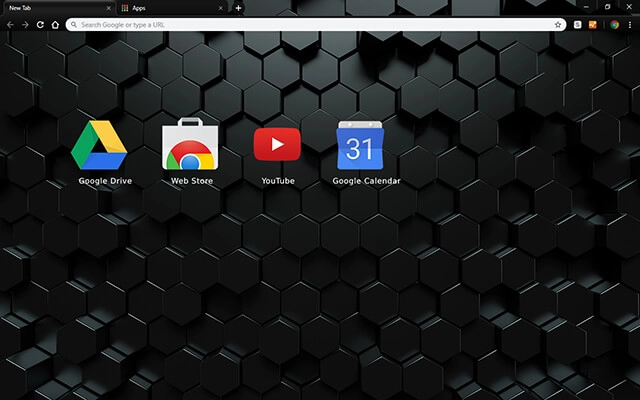Close the New Tab tab

[x=108, y=8]
